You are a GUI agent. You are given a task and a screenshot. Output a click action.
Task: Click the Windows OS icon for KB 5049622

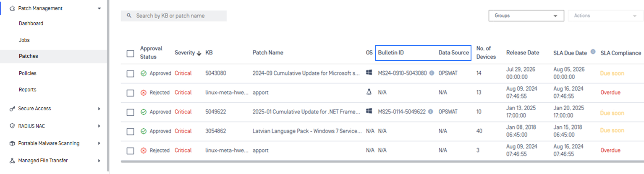pos(369,111)
